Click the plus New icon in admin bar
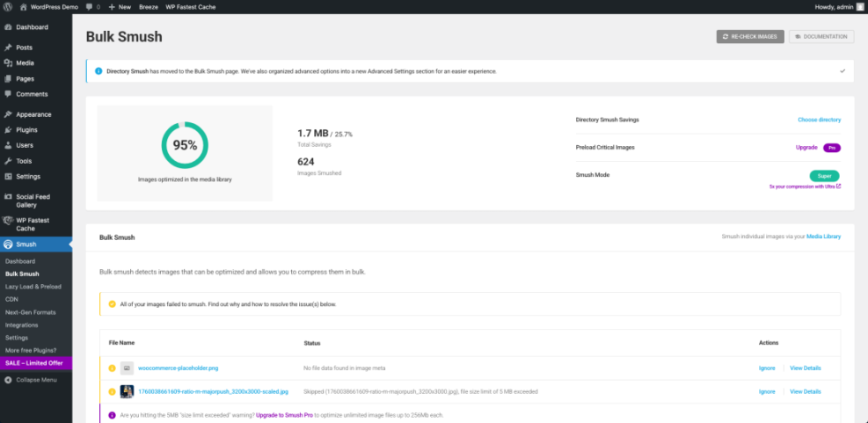Image resolution: width=868 pixels, height=423 pixels. pos(112,7)
